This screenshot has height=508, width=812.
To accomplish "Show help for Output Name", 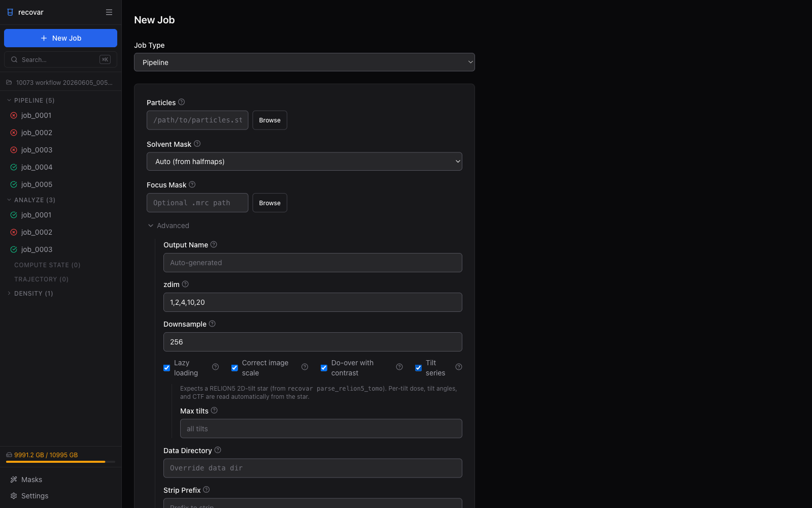I will pyautogui.click(x=214, y=244).
